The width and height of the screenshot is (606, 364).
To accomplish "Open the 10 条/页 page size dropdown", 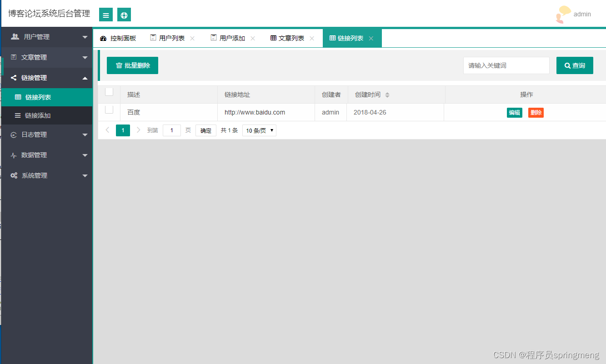I will coord(259,130).
